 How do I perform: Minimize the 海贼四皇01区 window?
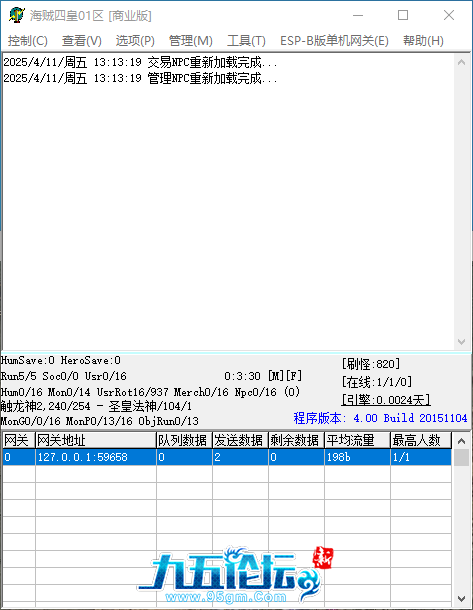point(358,15)
